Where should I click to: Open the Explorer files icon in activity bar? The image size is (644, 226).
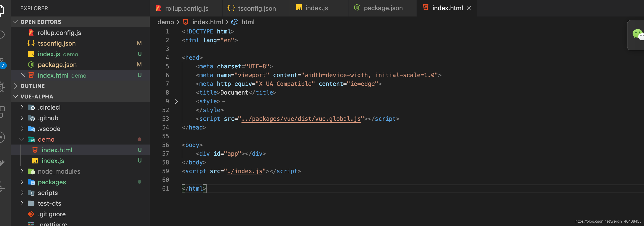click(2, 10)
